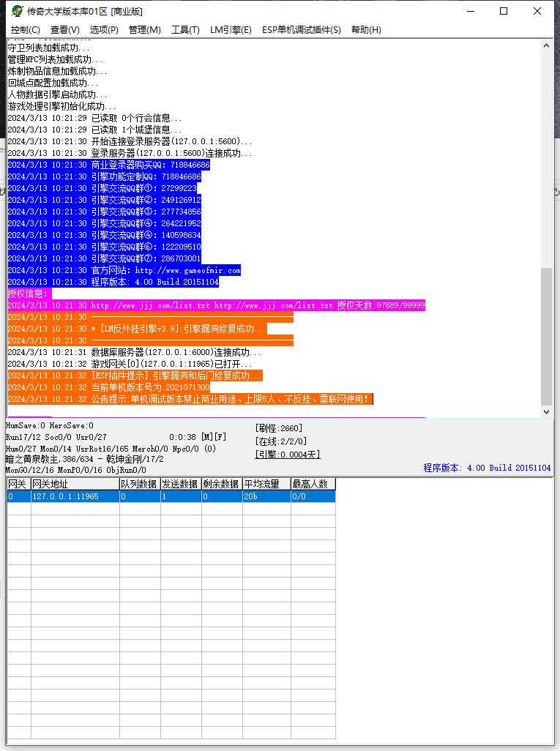This screenshot has height=751, width=560.
Task: Click the 0:0:38 [M][F] uptime text
Action: [x=198, y=437]
